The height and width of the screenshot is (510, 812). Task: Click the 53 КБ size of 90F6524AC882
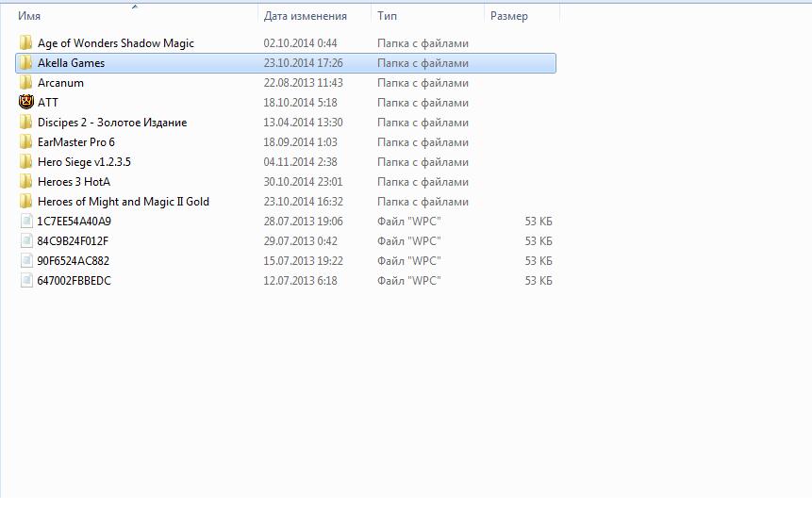point(539,260)
